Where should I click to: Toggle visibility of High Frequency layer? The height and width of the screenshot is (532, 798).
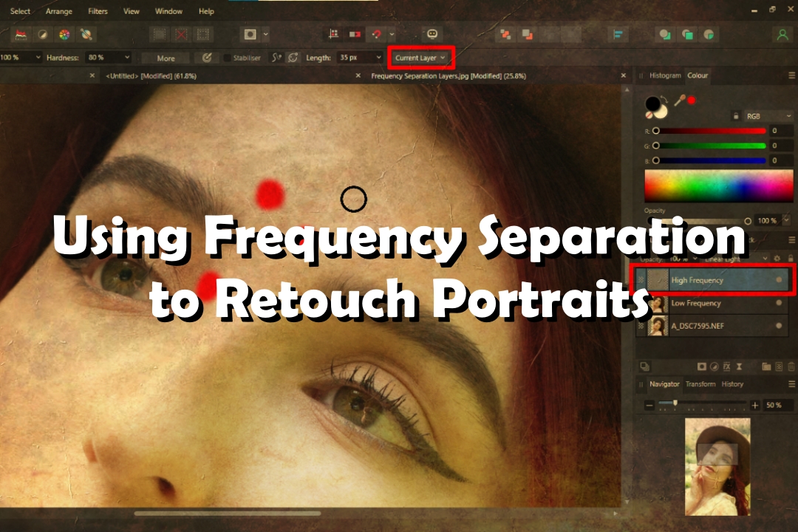(x=778, y=280)
